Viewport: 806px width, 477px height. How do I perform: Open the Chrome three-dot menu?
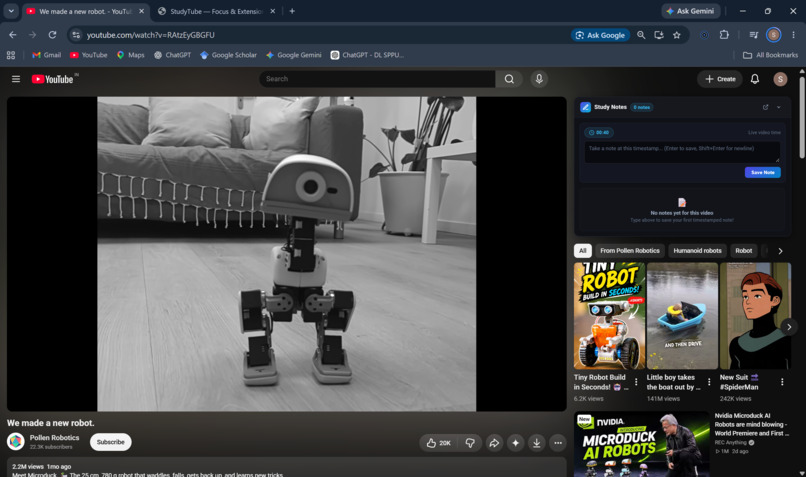793,35
